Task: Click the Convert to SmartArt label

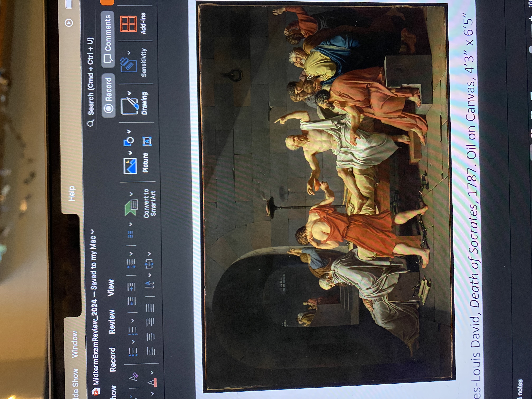Action: (150, 203)
